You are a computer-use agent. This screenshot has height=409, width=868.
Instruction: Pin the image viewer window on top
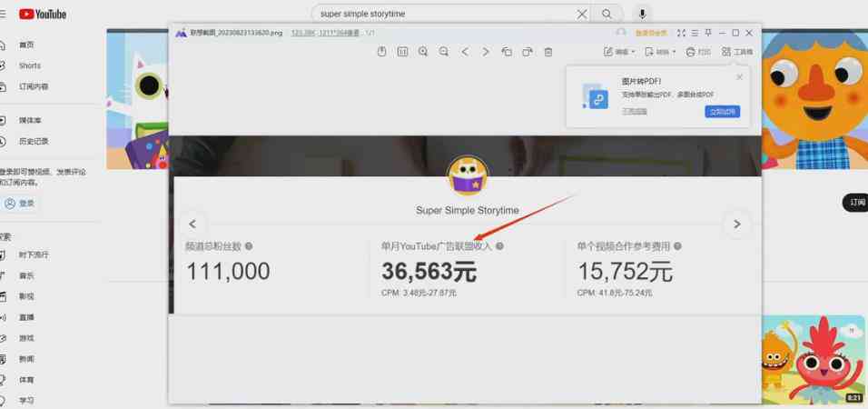pyautogui.click(x=708, y=34)
